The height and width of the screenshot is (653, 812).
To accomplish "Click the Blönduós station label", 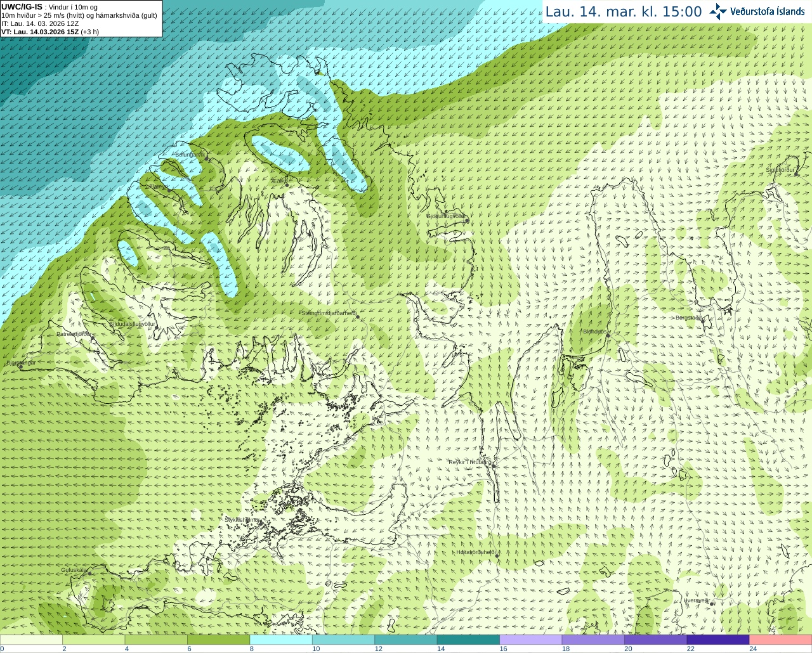I will [595, 332].
